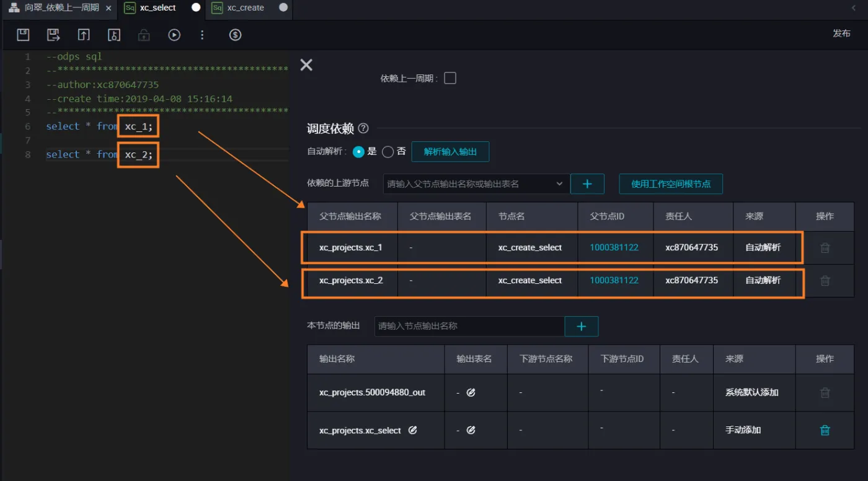Edit the output table for the xc_projects.xc_select row
This screenshot has height=481, width=868.
471,430
